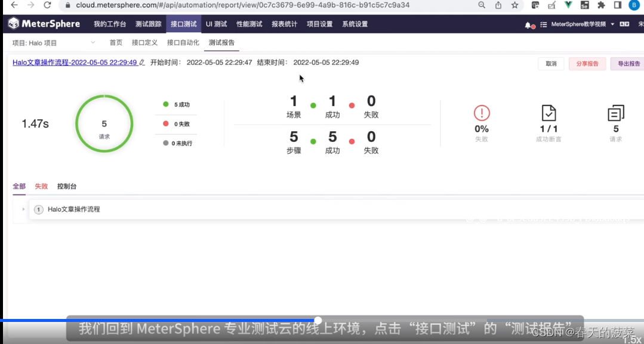Open the 测试跟踪 menu
Viewport: 644px width, 344px height.
[148, 24]
